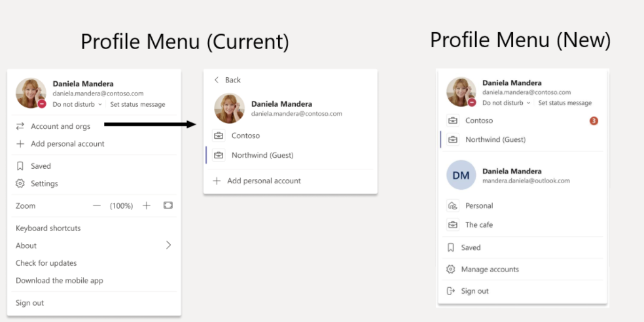Click Daniela's photo avatar in new profile menu

pos(461,92)
